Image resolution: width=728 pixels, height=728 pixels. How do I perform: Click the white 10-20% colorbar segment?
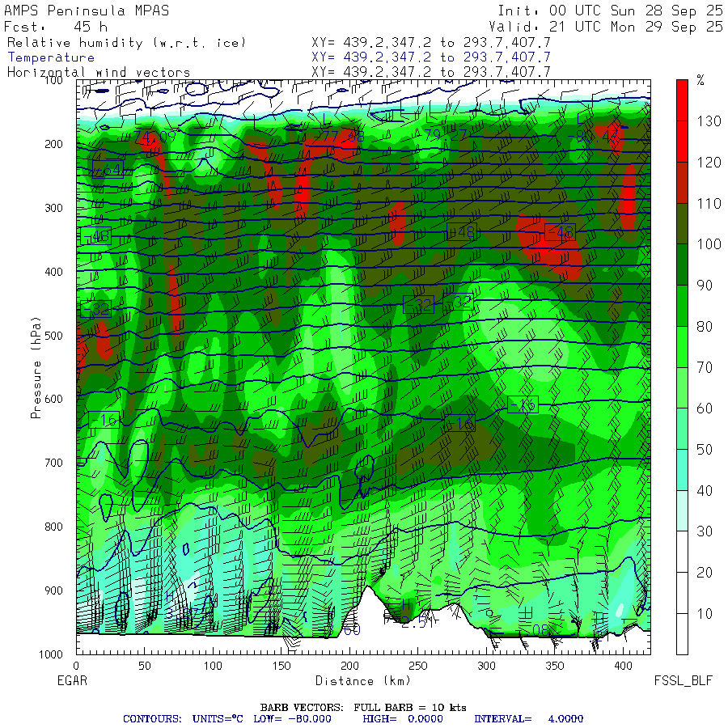682,592
